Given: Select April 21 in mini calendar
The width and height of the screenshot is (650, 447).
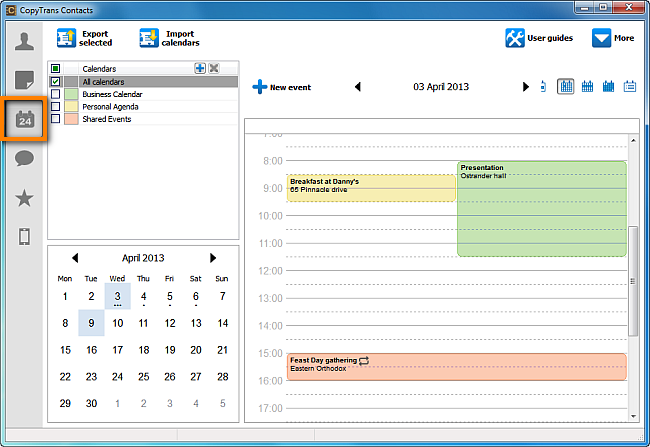Looking at the screenshot, I should 222,350.
